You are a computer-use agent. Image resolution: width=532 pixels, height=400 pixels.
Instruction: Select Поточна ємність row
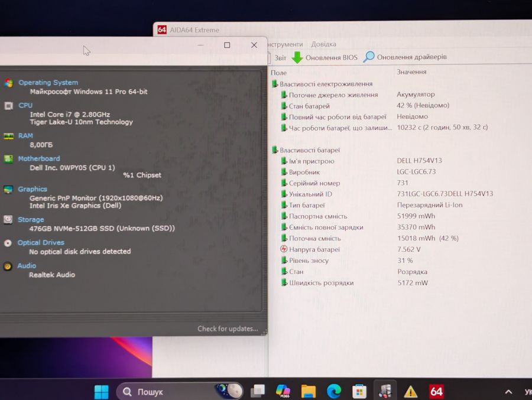pos(370,238)
